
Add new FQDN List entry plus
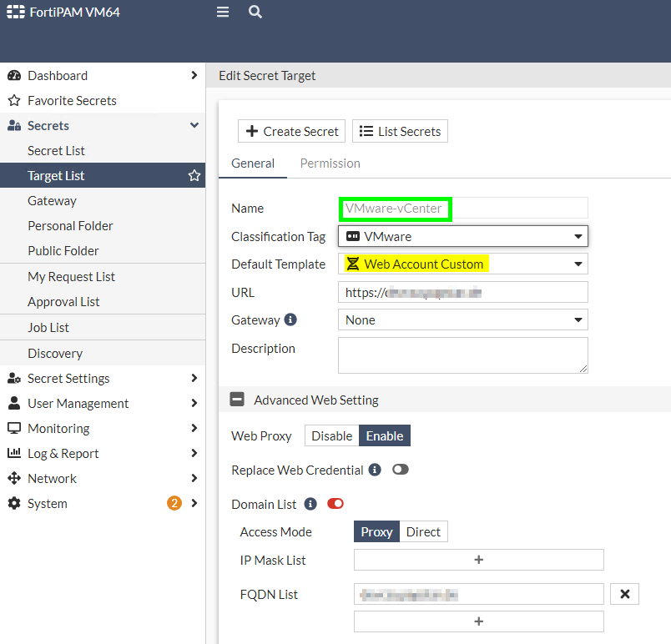pyautogui.click(x=479, y=621)
